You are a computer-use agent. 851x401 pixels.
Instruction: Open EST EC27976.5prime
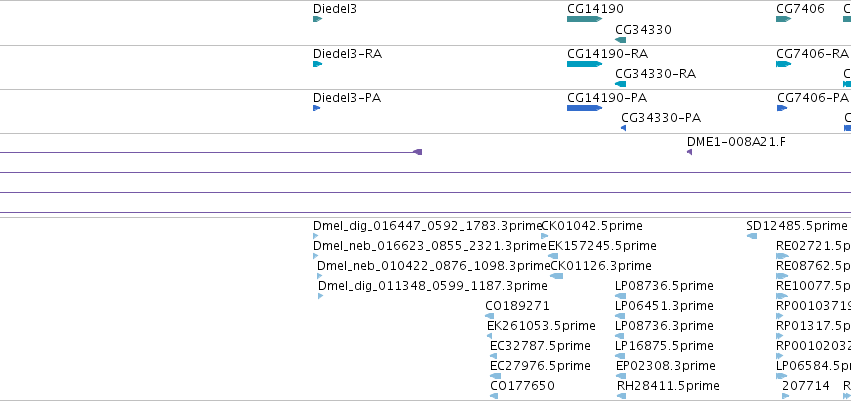(540, 366)
